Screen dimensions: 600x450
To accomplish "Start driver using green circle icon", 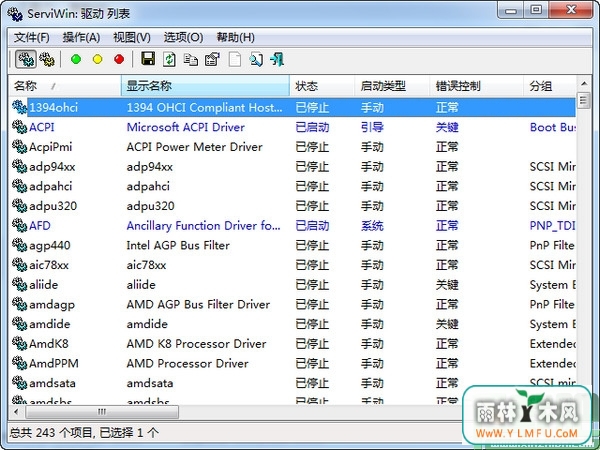I will 76,59.
